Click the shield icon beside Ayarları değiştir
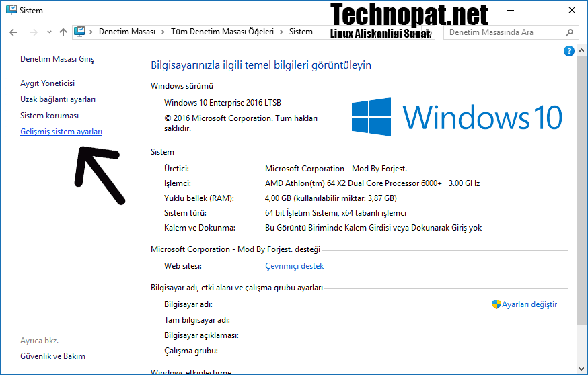Image resolution: width=588 pixels, height=375 pixels. [x=496, y=304]
